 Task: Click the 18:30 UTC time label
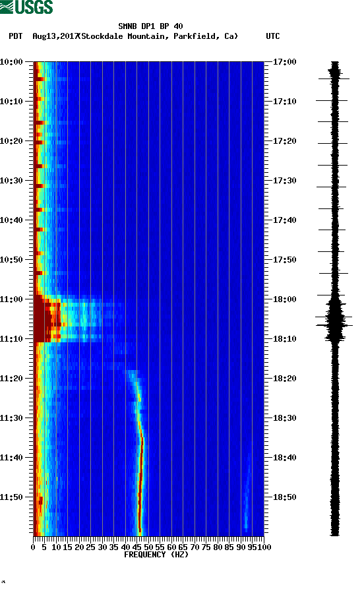click(x=284, y=418)
